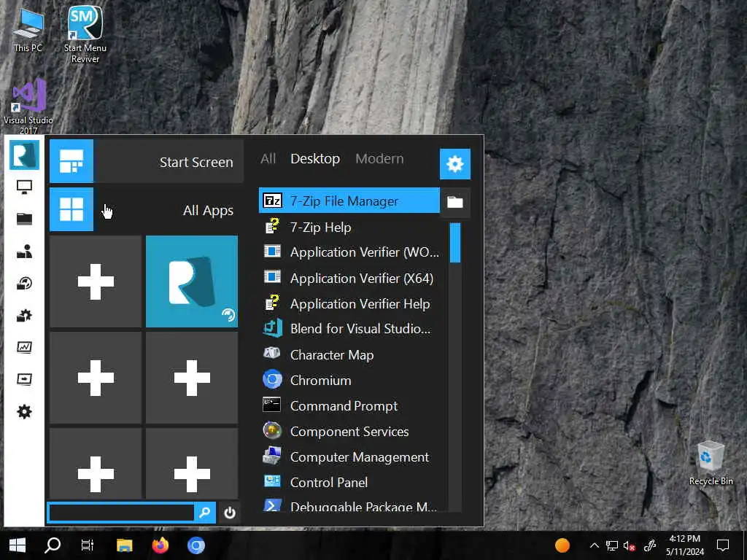Select Start Menu Reviver desktop shortcut
The height and width of the screenshot is (560, 747).
[x=85, y=34]
